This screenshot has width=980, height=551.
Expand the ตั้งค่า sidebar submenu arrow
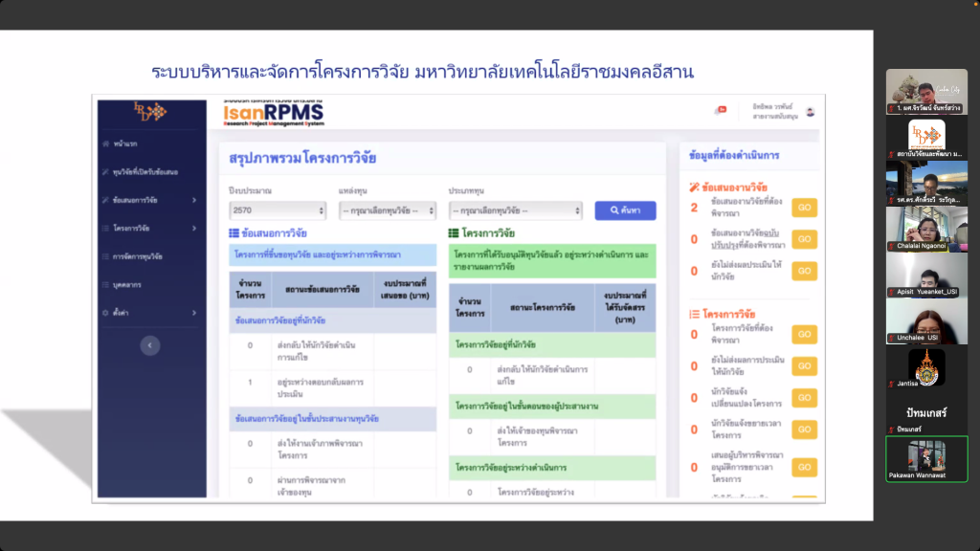(x=194, y=313)
